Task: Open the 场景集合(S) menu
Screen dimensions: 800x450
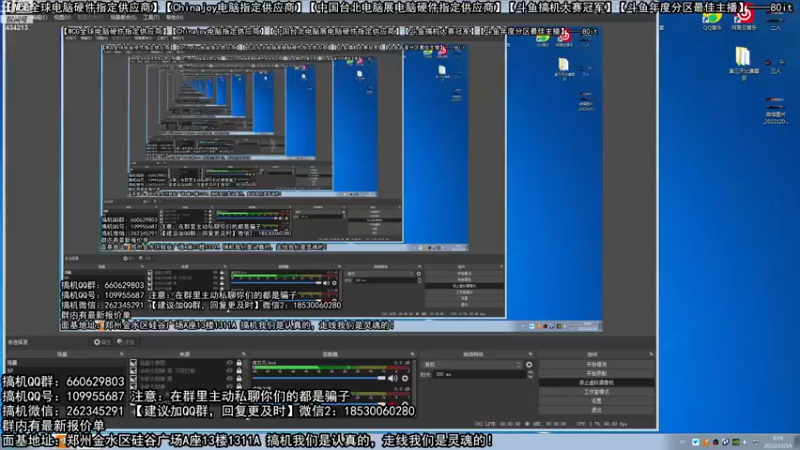Action: click(123, 17)
